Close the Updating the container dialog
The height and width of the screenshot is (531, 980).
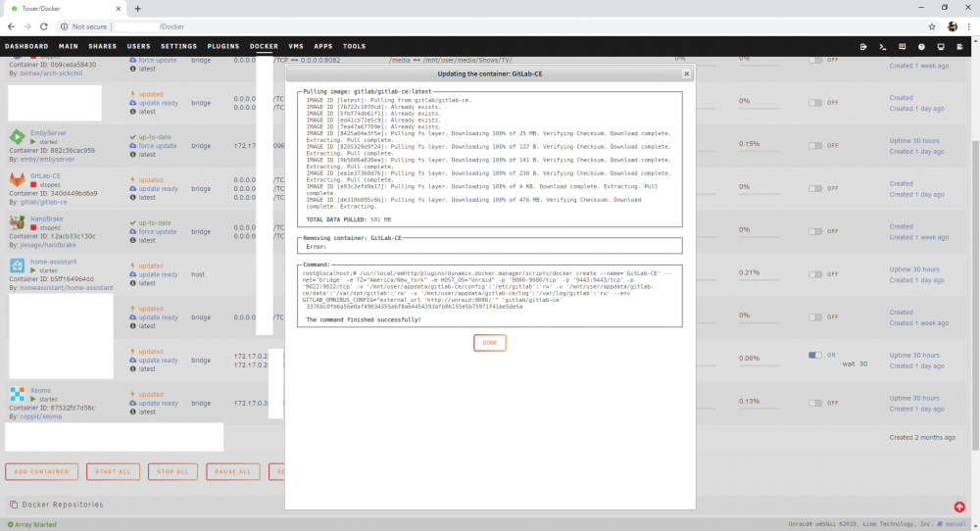(686, 73)
